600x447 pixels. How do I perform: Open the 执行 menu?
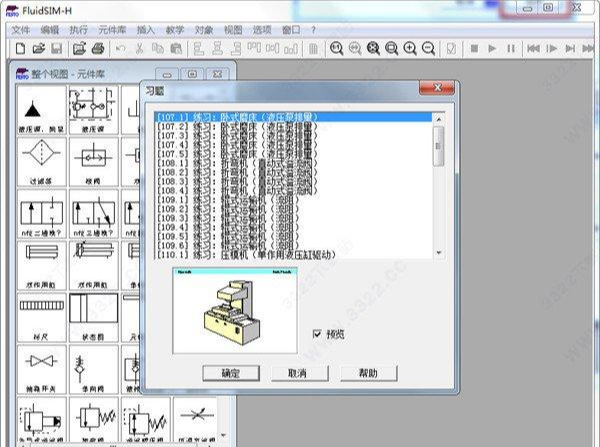(x=78, y=30)
